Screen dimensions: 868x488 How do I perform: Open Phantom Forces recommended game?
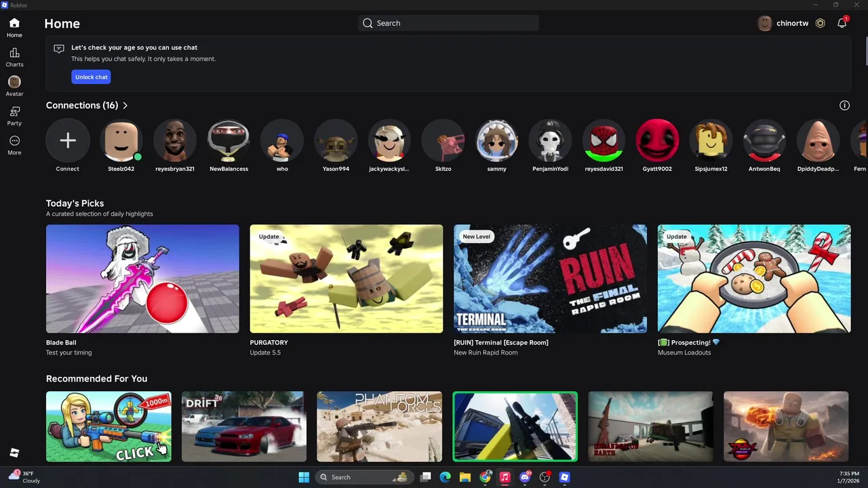click(x=380, y=426)
